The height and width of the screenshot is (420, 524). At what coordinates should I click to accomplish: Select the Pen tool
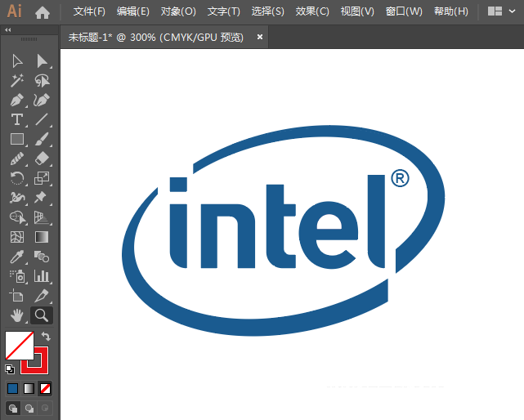pos(17,101)
